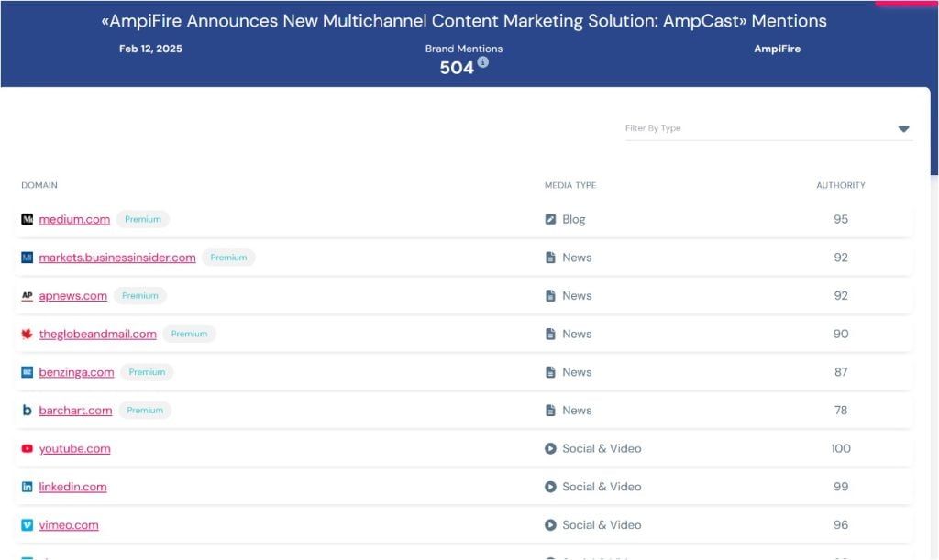The height and width of the screenshot is (560, 939).
Task: Open the Filter By Type dropdown
Action: (x=768, y=128)
